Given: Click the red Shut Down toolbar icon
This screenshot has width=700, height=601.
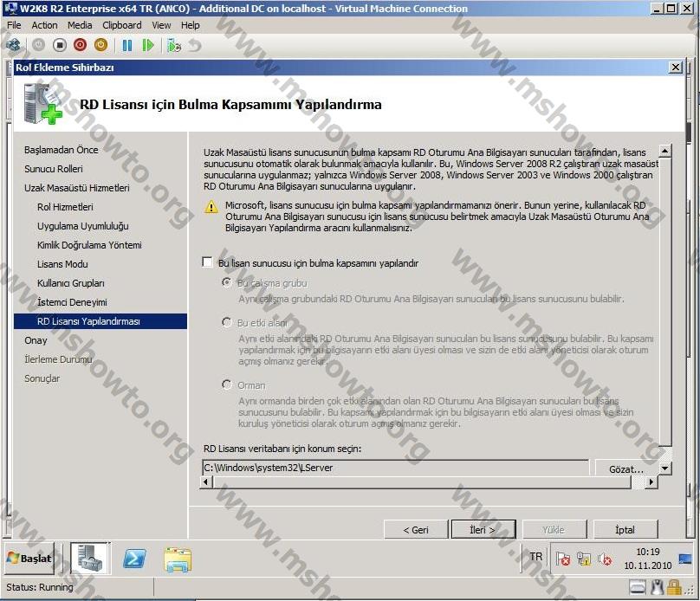Looking at the screenshot, I should coord(81,45).
